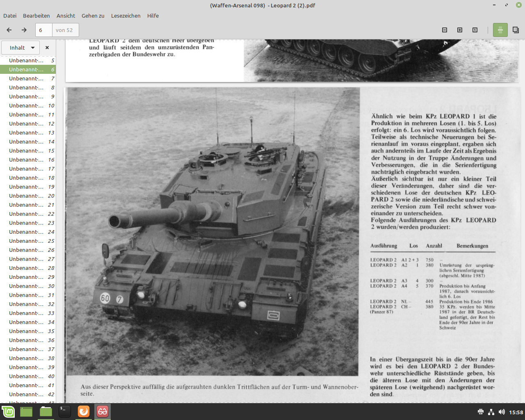Toggle dual page view icon
Screen dimensions: 525x420
516,30
